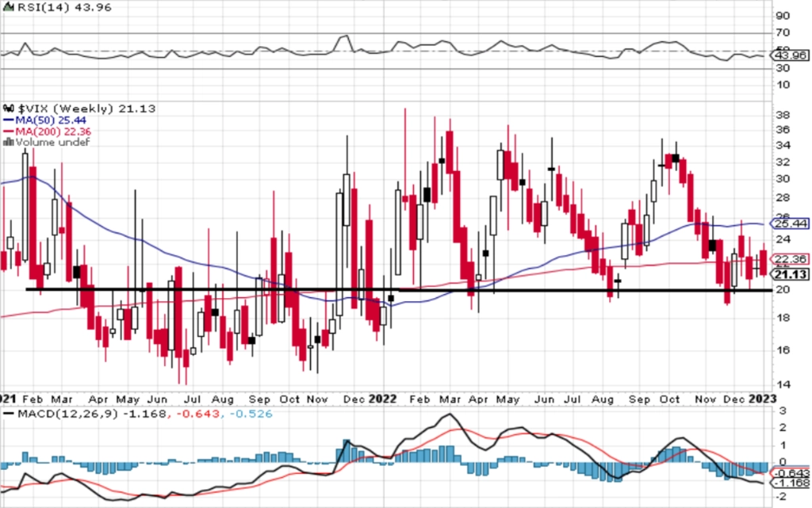Click the RSI(14) mountain icon
The width and height of the screenshot is (812, 508).
pyautogui.click(x=8, y=6)
